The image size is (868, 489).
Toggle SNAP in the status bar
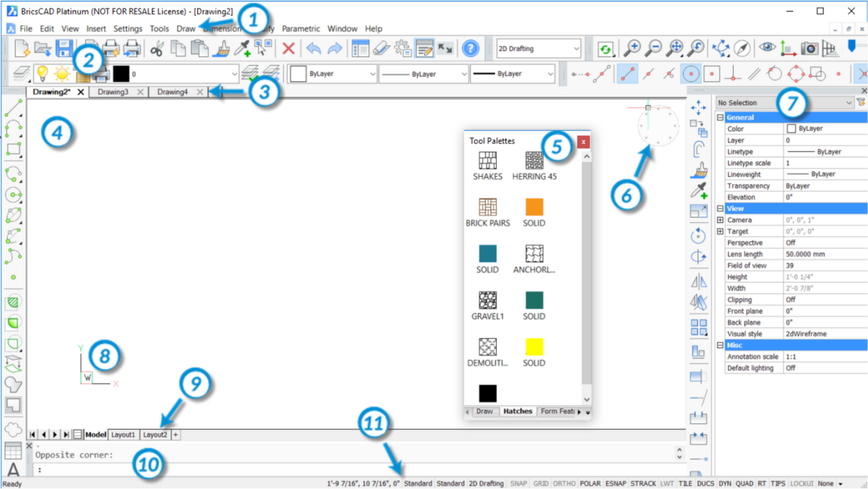pos(518,483)
